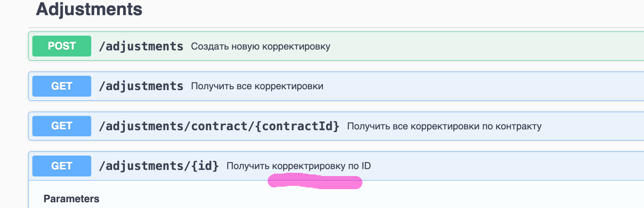Expand the POST /adjustments endpoint path
The image size is (644, 208).
point(141,46)
